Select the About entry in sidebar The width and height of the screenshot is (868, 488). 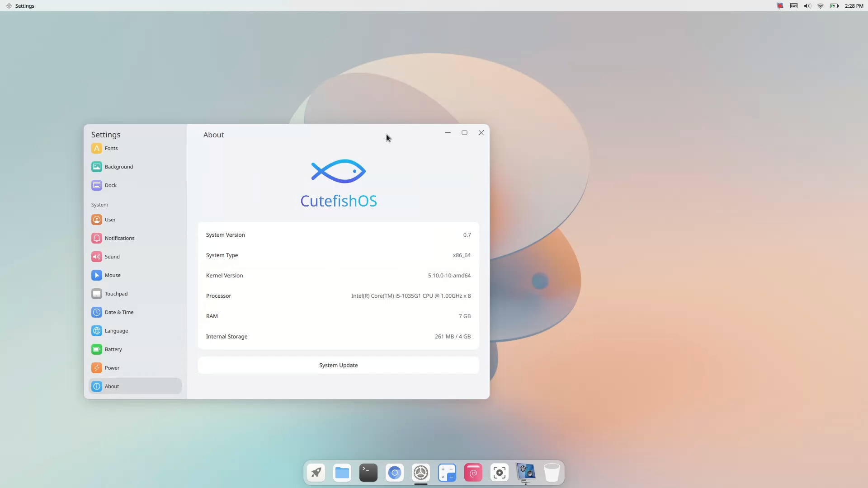135,386
